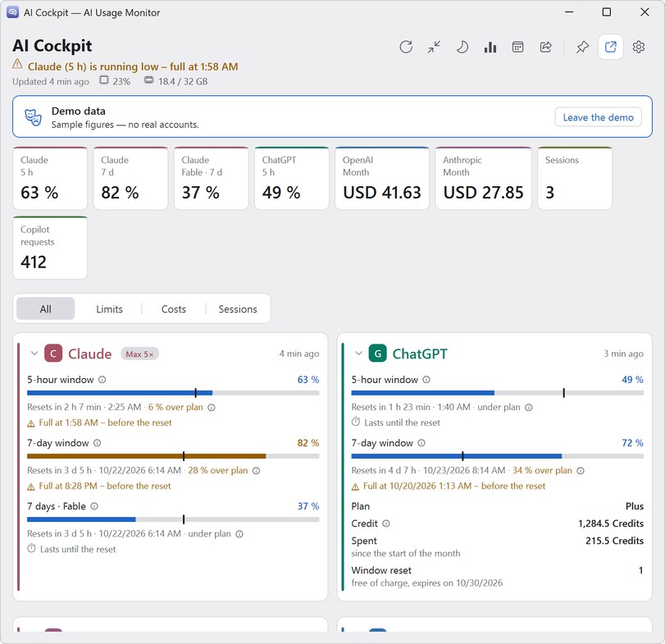
Task: Click the share export icon
Action: coord(546,47)
